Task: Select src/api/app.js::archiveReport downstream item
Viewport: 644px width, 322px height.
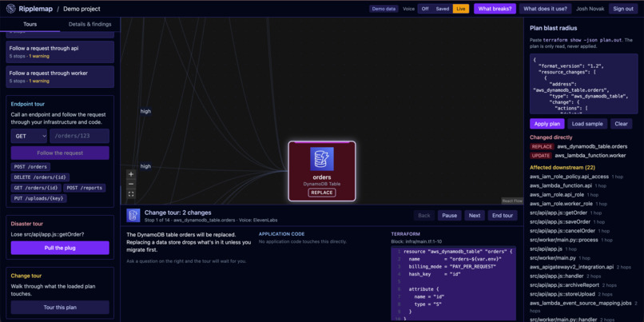Action: (566, 285)
